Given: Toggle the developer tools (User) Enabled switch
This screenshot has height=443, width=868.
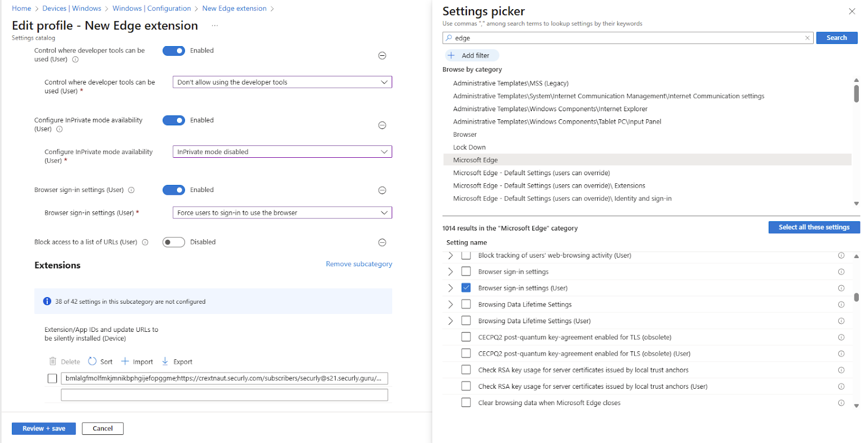Looking at the screenshot, I should (x=174, y=50).
